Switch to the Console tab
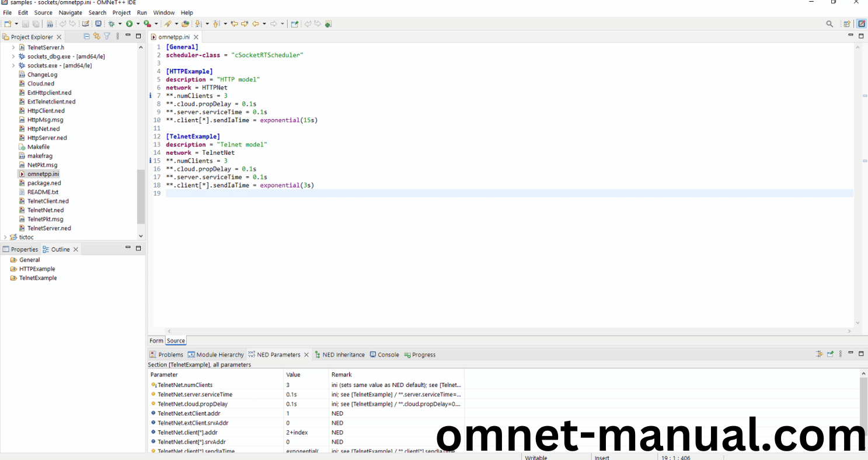 click(388, 354)
